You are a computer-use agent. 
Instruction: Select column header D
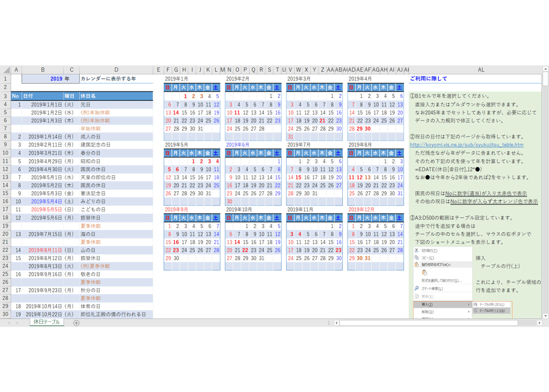pos(116,69)
